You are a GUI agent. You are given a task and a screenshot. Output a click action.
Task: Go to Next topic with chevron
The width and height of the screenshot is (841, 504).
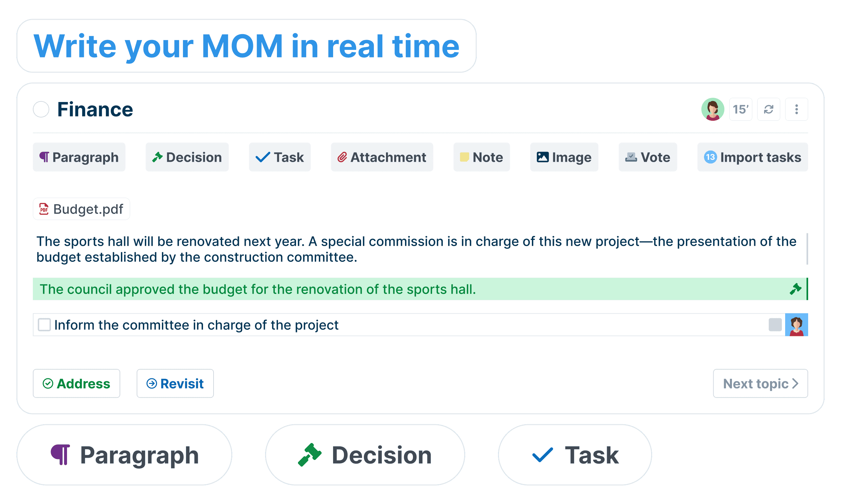click(x=761, y=384)
